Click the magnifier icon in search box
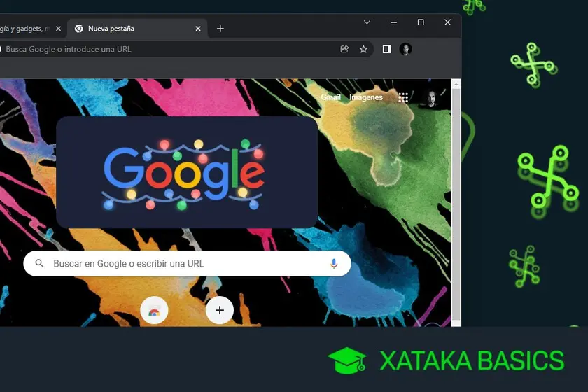This screenshot has width=588, height=392. pos(39,263)
